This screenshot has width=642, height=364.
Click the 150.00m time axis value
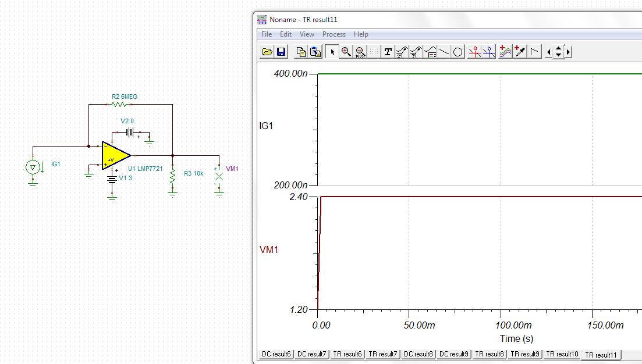605,326
